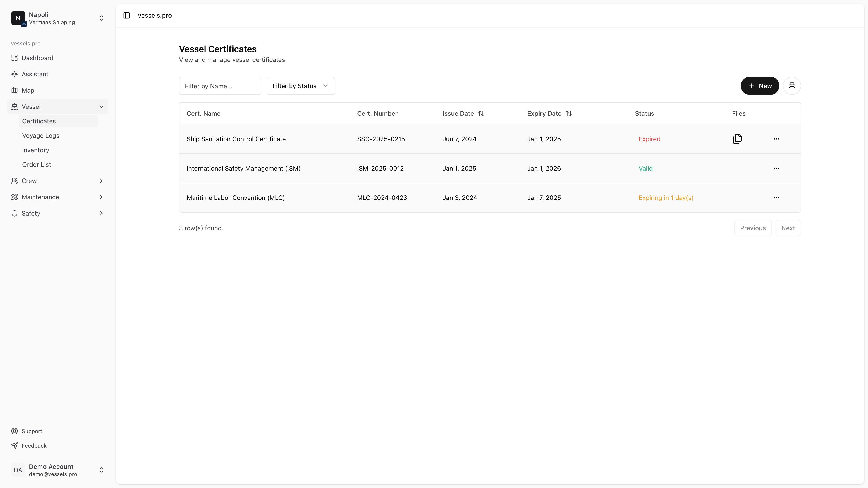
Task: Collapse the Vessel section chevron
Action: point(101,107)
